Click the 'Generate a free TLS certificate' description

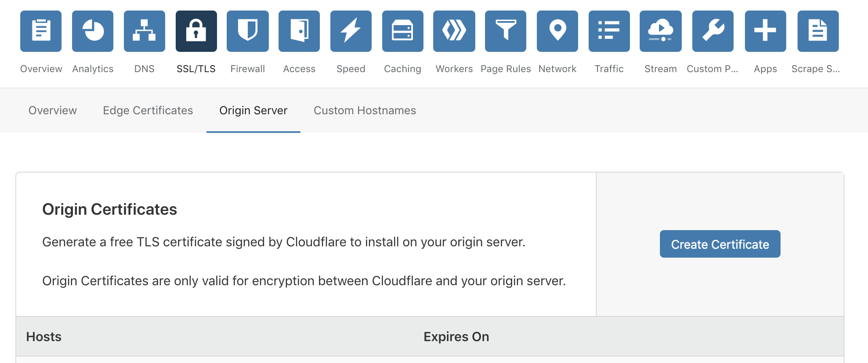tap(284, 242)
